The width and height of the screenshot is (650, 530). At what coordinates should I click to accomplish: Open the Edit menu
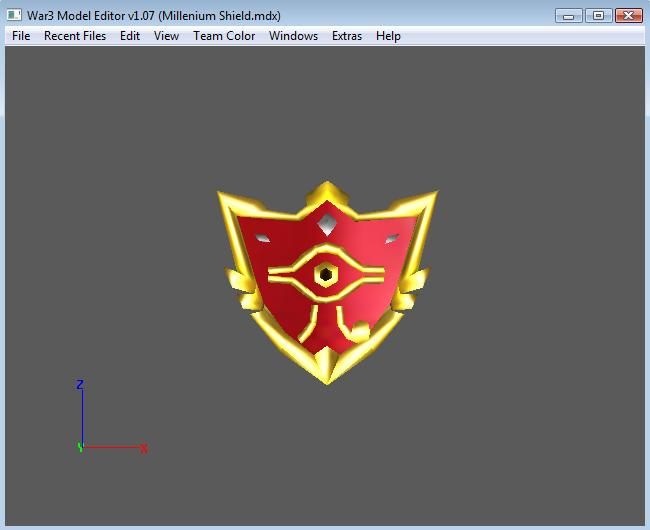click(130, 36)
